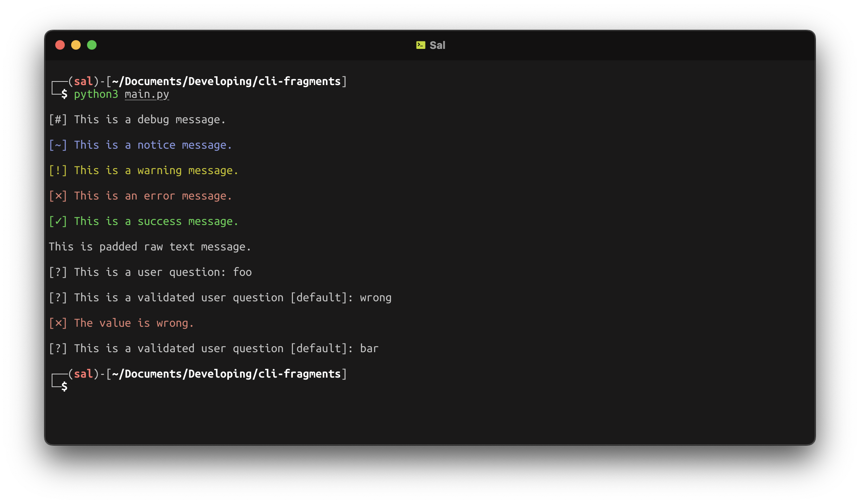Click the red sal username in bottom prompt
Screen dimensions: 860x504
pos(83,374)
